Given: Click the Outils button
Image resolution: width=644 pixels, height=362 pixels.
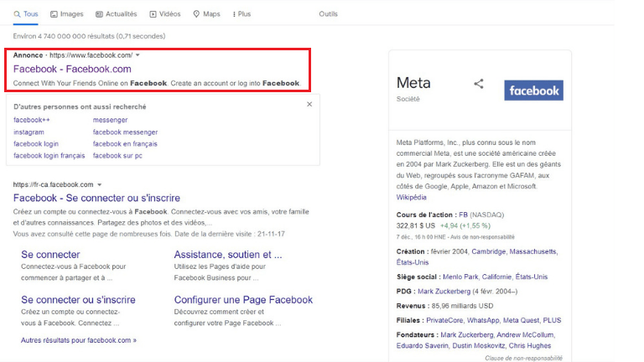Looking at the screenshot, I should (328, 14).
